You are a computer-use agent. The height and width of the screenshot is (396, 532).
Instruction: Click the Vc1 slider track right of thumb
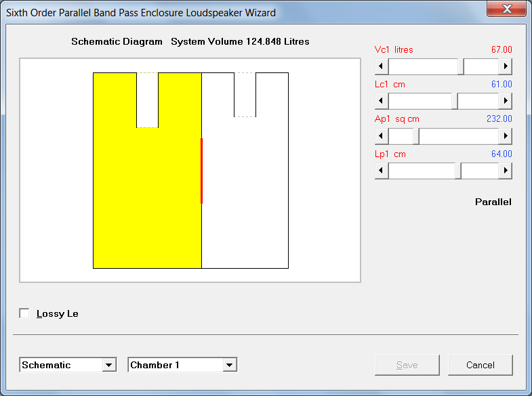[481, 66]
